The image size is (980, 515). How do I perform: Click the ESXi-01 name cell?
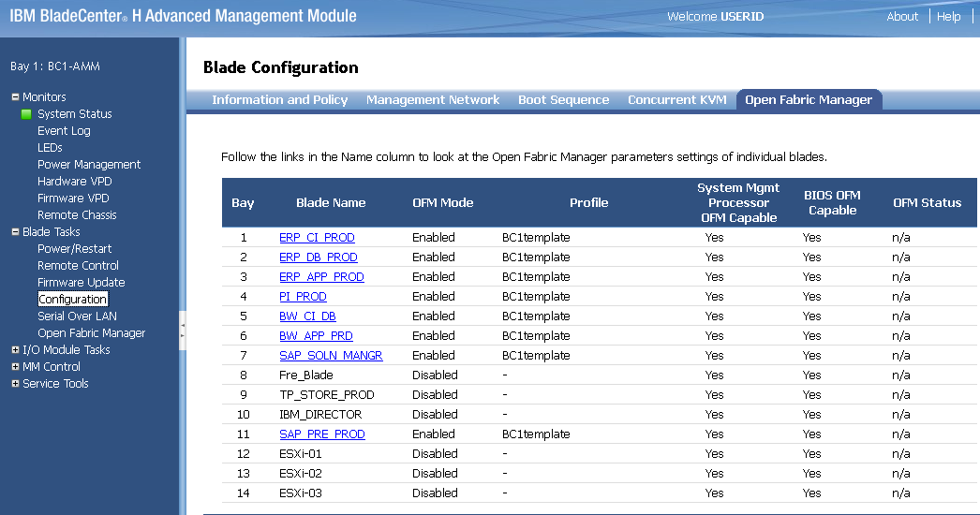[301, 454]
